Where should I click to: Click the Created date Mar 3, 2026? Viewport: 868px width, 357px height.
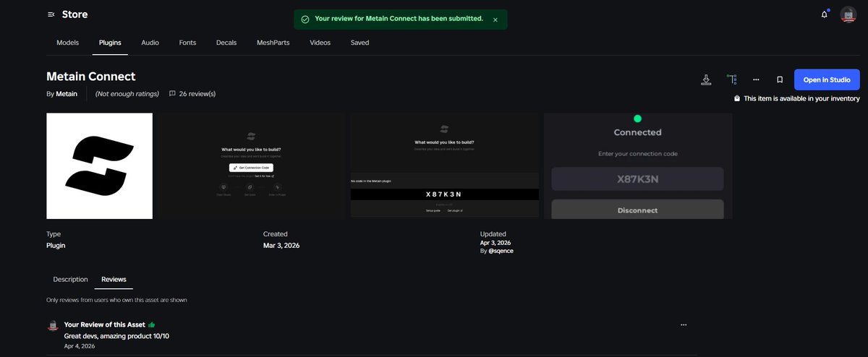click(x=281, y=246)
